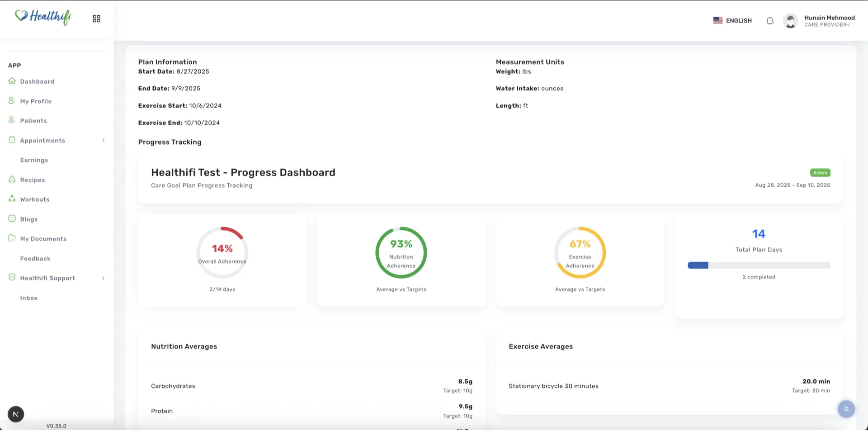The image size is (868, 430).
Task: Click the round N badge icon
Action: [16, 414]
